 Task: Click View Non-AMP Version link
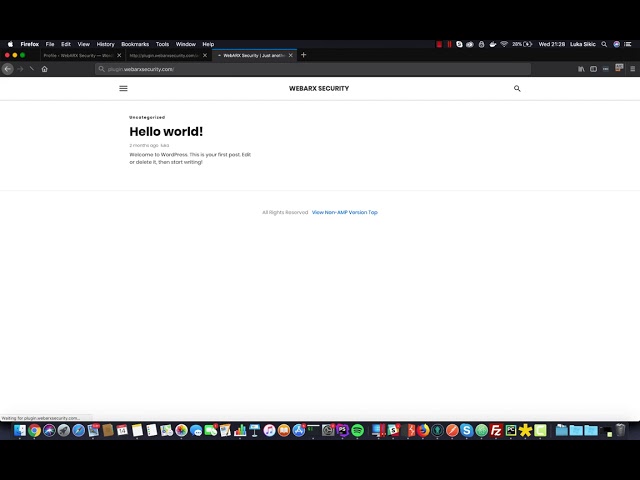(339, 212)
